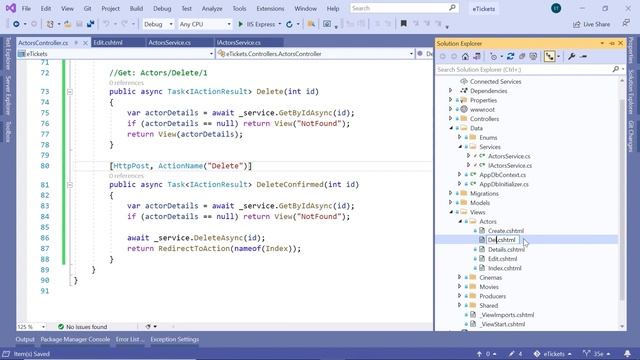Click the Navigate Backward toolbar icon
Viewport: 640px width, 360px height.
coord(16,24)
